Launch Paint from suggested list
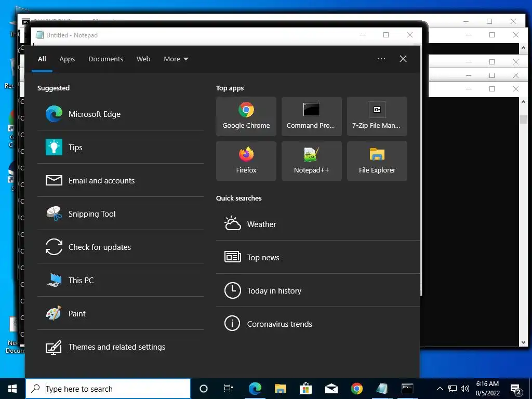532x399 pixels. tap(121, 313)
